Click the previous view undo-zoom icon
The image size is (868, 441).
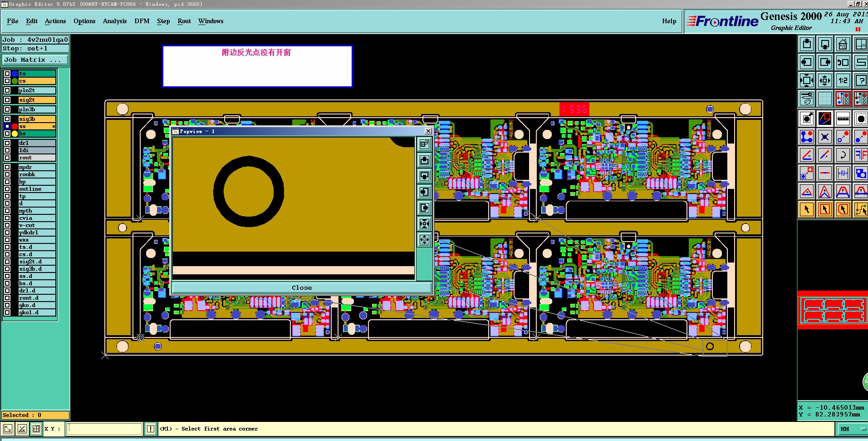coord(843,62)
